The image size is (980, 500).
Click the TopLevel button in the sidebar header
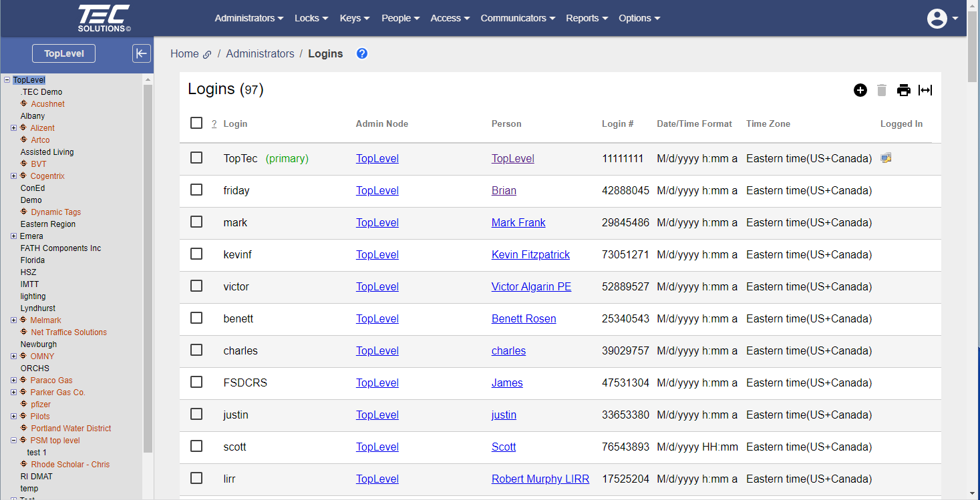63,53
